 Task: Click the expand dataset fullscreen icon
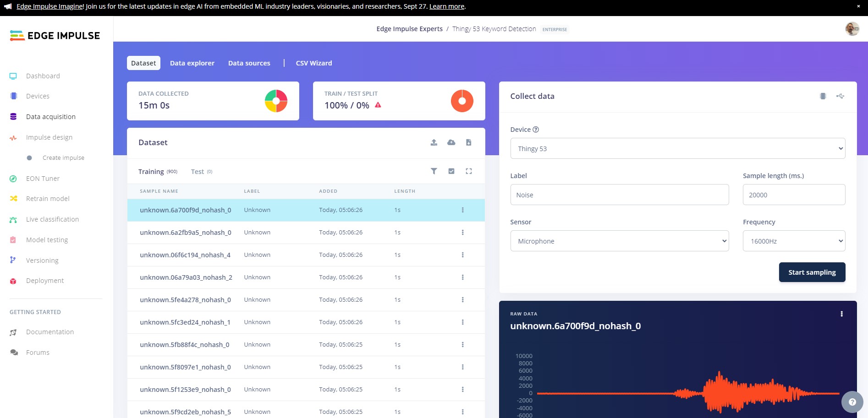pyautogui.click(x=468, y=171)
